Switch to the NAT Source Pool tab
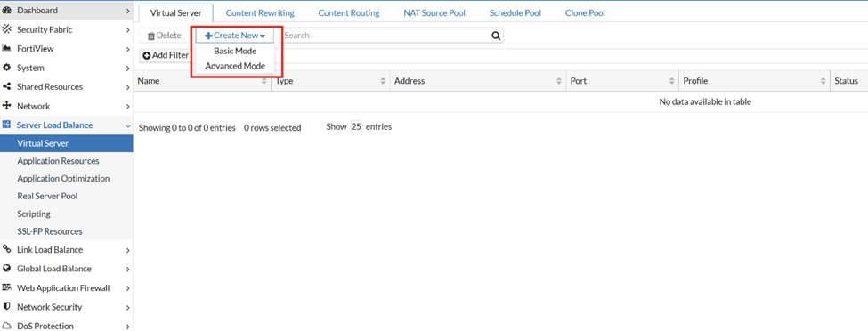The width and height of the screenshot is (868, 331). coord(434,12)
